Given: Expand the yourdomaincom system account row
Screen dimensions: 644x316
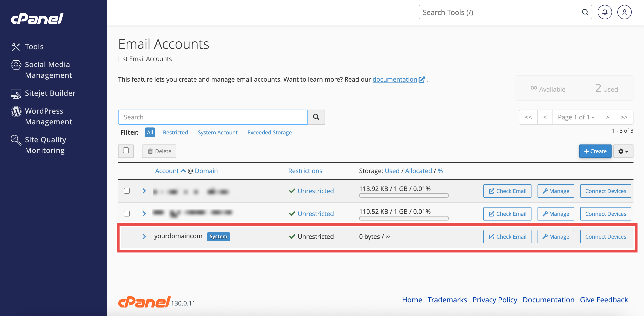Looking at the screenshot, I should point(144,237).
